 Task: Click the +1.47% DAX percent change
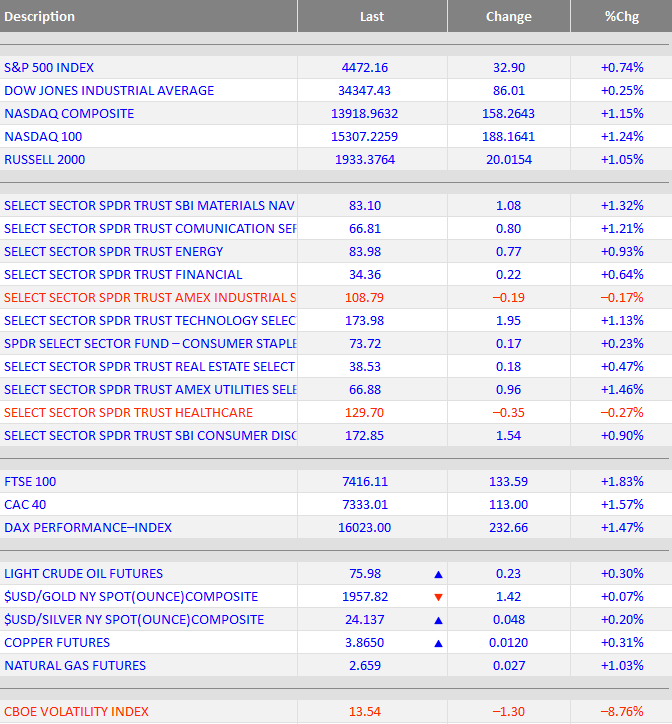622,528
